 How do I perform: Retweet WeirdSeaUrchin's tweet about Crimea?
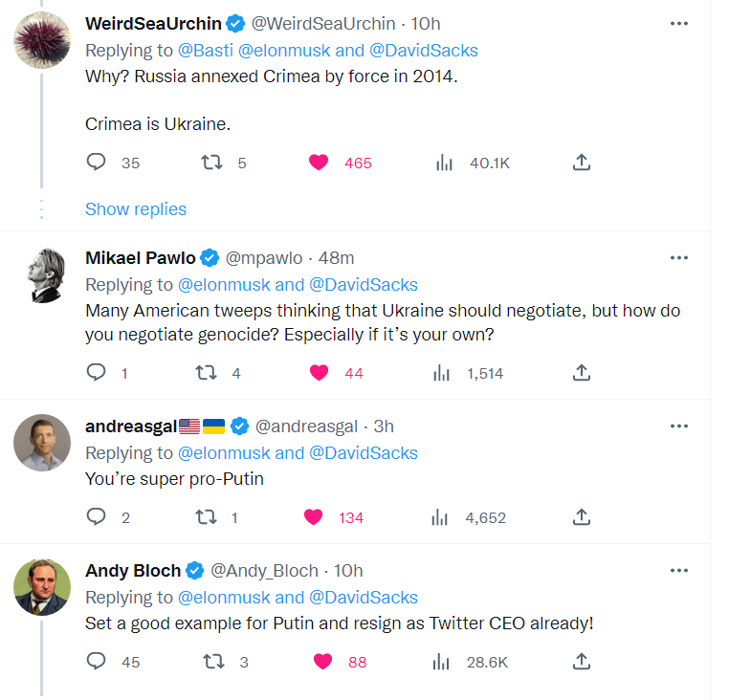click(x=212, y=163)
